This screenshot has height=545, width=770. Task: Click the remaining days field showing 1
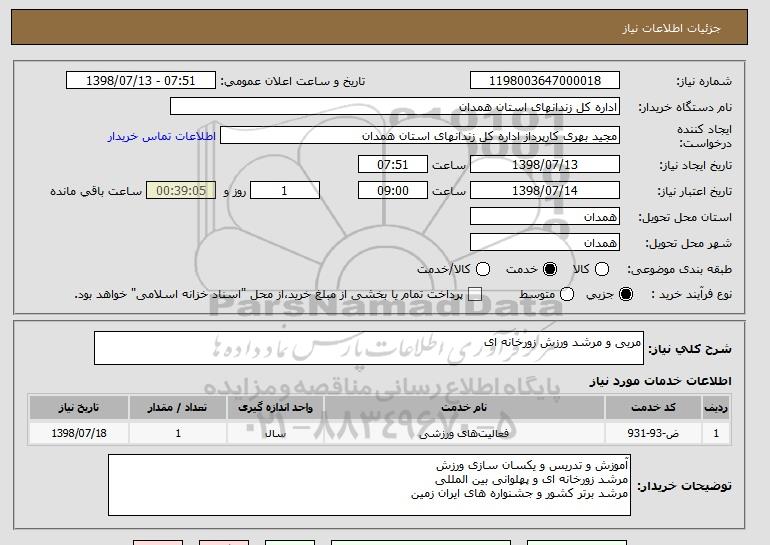[x=285, y=191]
